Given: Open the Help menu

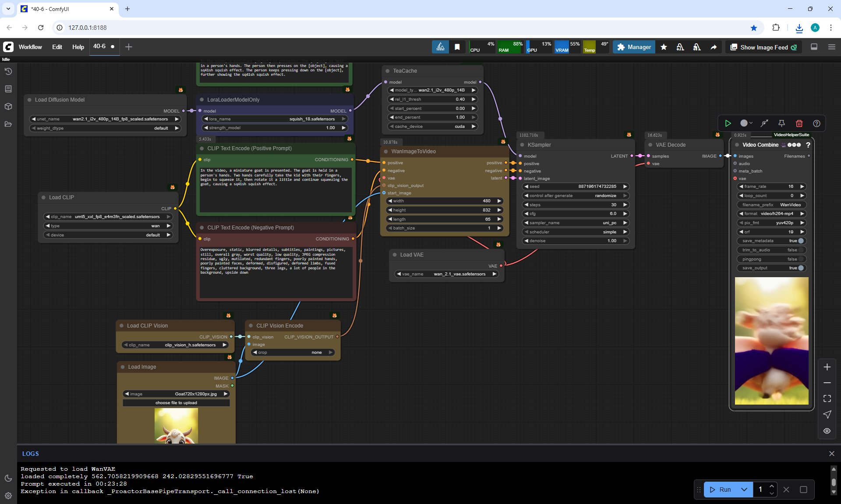Looking at the screenshot, I should [x=78, y=47].
